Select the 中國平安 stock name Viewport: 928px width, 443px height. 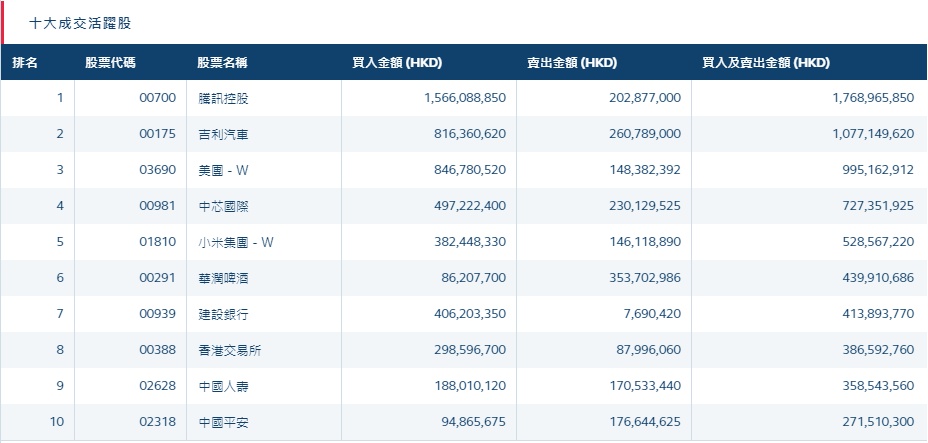coord(223,422)
